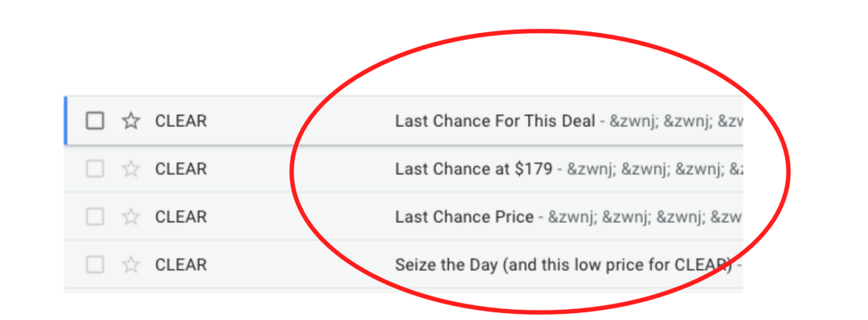Star the 'Last Chance at $179' email
868x320 pixels.
[131, 168]
